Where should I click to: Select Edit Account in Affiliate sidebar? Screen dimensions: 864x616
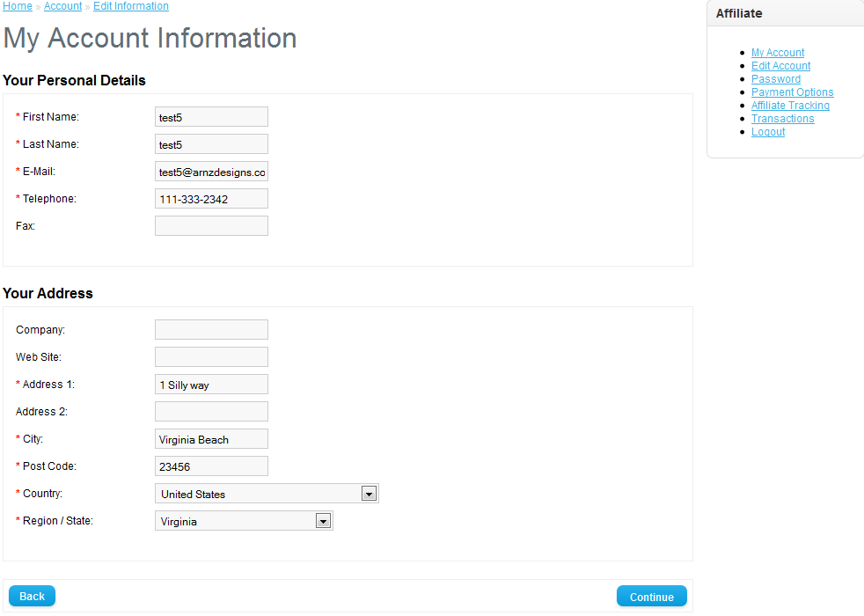780,66
